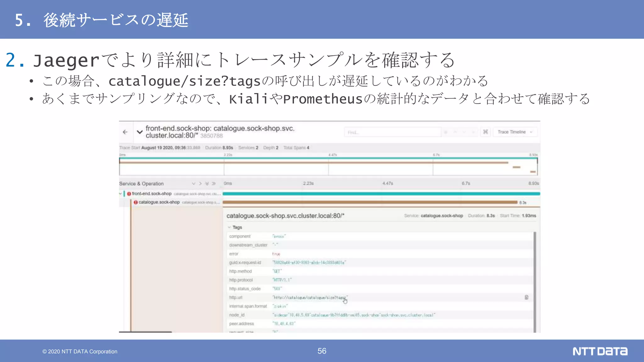
Task: Expand all spans using the double down chevron
Action: click(x=207, y=184)
